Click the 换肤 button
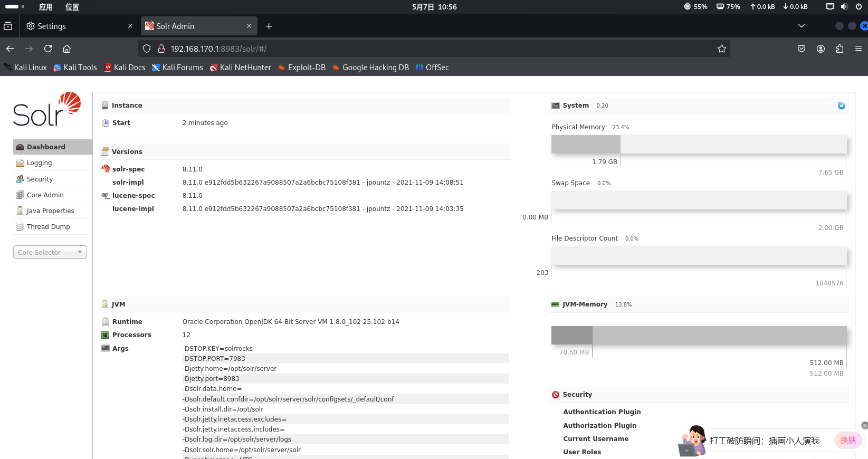The image size is (868, 459). click(848, 440)
